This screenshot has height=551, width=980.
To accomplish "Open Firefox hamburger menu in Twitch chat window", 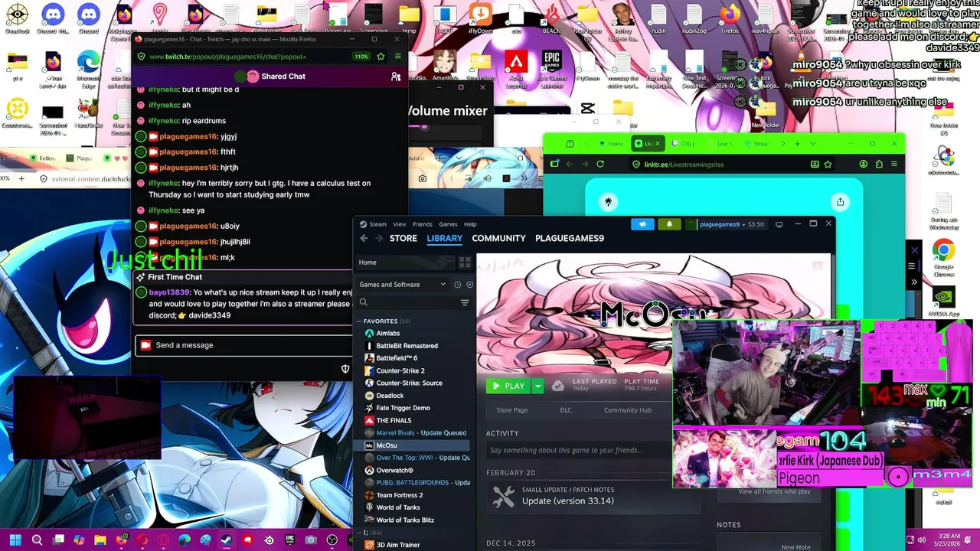I will (x=397, y=57).
